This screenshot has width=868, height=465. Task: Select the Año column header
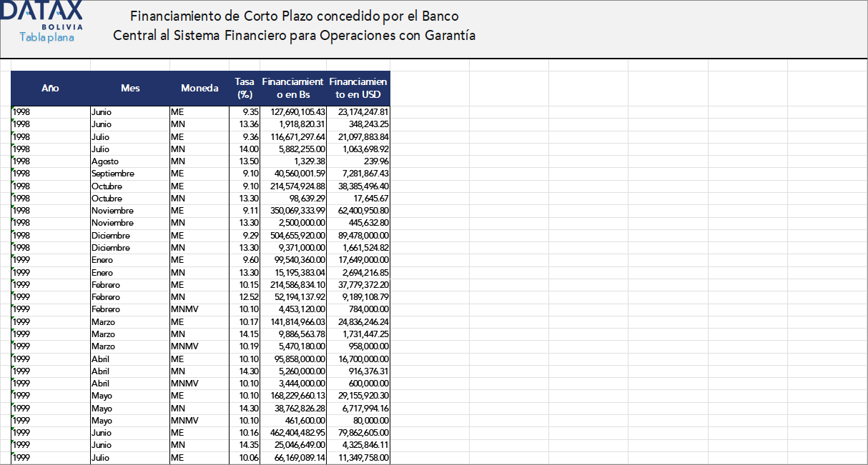click(49, 88)
